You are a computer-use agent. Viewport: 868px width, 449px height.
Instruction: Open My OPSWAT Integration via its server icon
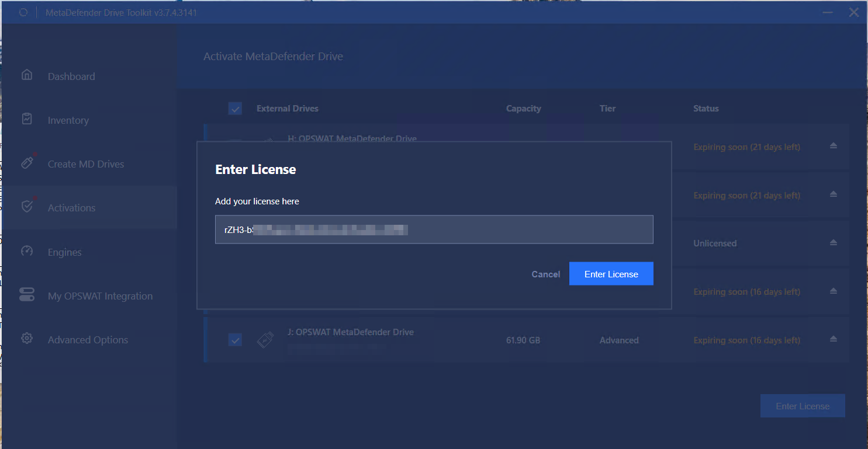click(x=27, y=294)
